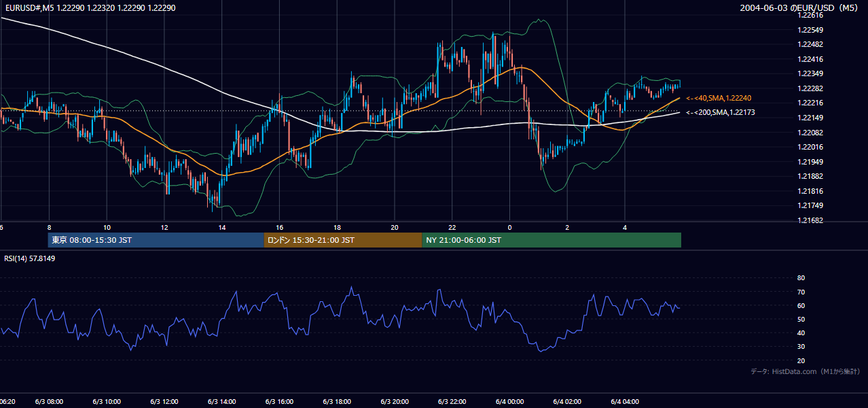Click the RSI(14) 57.8149 indicator label
This screenshot has height=408, width=868.
coord(30,258)
